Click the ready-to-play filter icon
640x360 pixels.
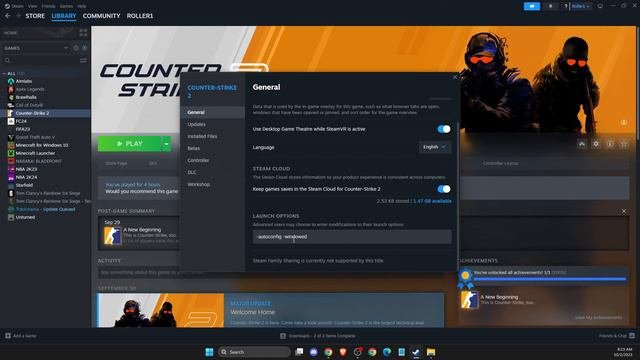tap(84, 48)
